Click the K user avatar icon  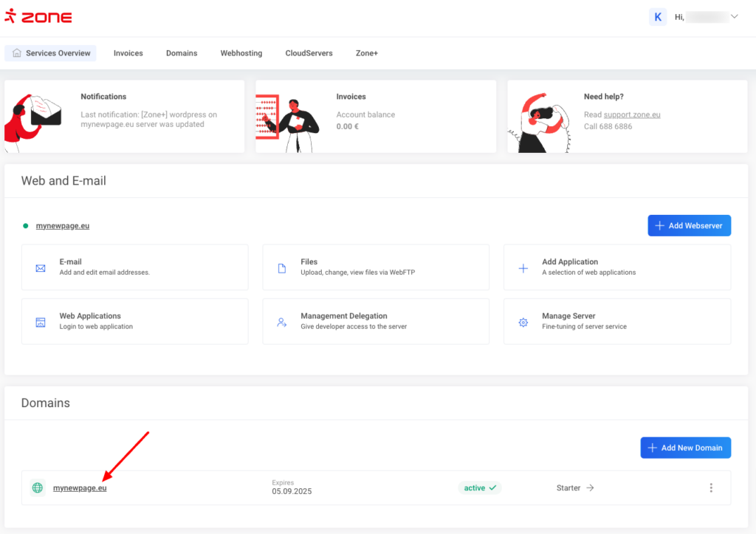point(658,17)
